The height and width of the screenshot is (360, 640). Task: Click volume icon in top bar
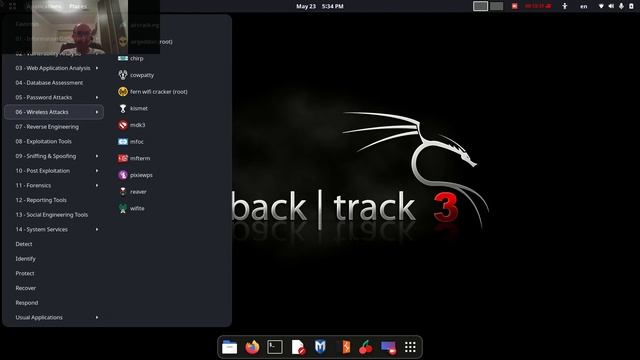pos(611,6)
